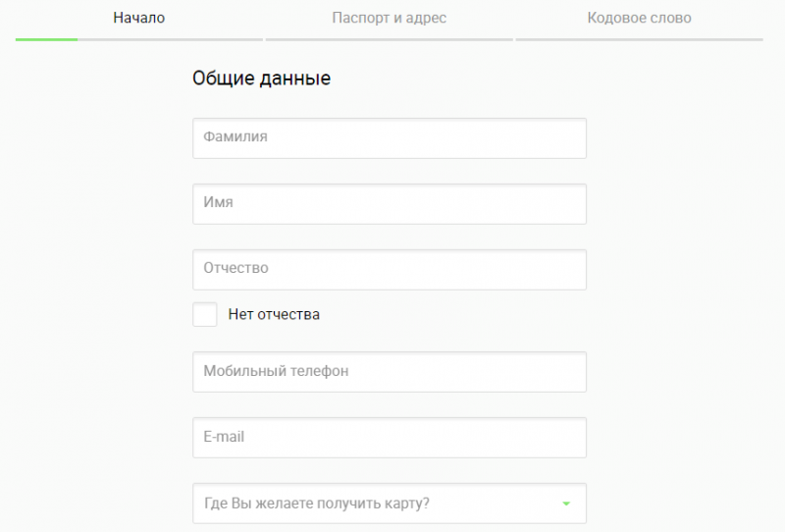
Task: Click the gray step bar under Паспорт и адрес
Action: [x=389, y=39]
